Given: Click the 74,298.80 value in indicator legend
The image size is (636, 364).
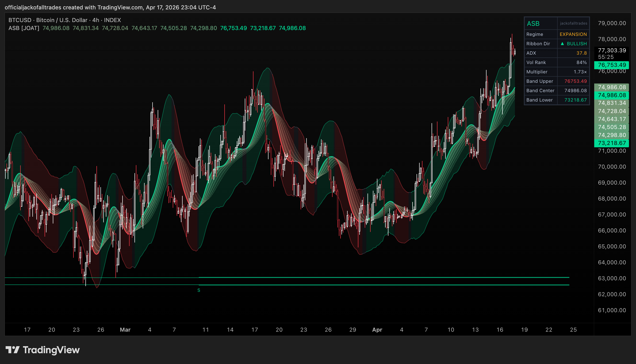Looking at the screenshot, I should coord(203,28).
